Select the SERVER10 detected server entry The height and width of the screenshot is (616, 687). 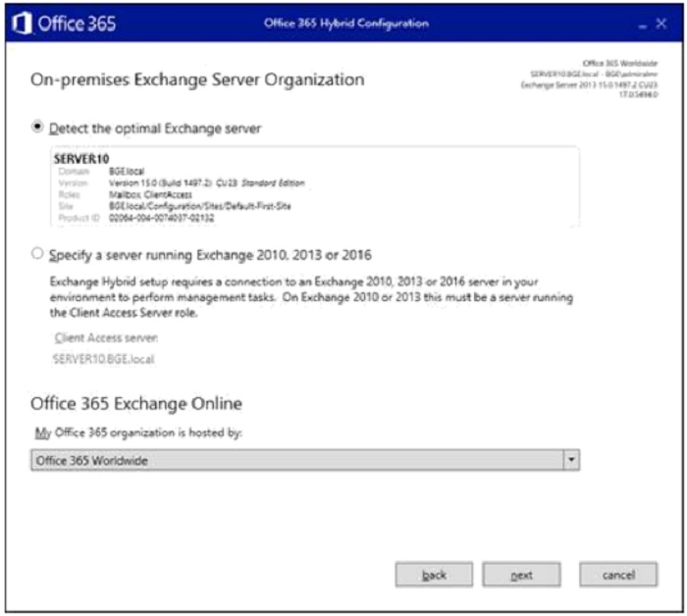pos(315,187)
